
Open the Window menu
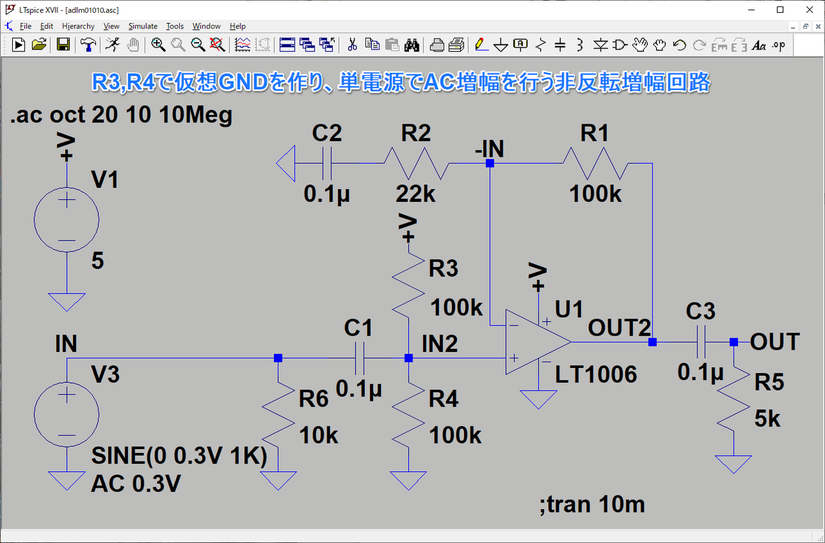[206, 26]
